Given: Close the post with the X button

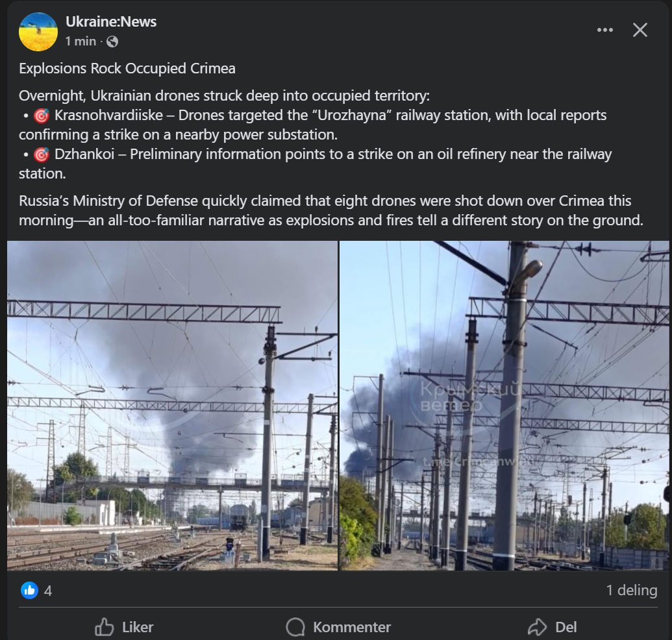Looking at the screenshot, I should [x=640, y=30].
